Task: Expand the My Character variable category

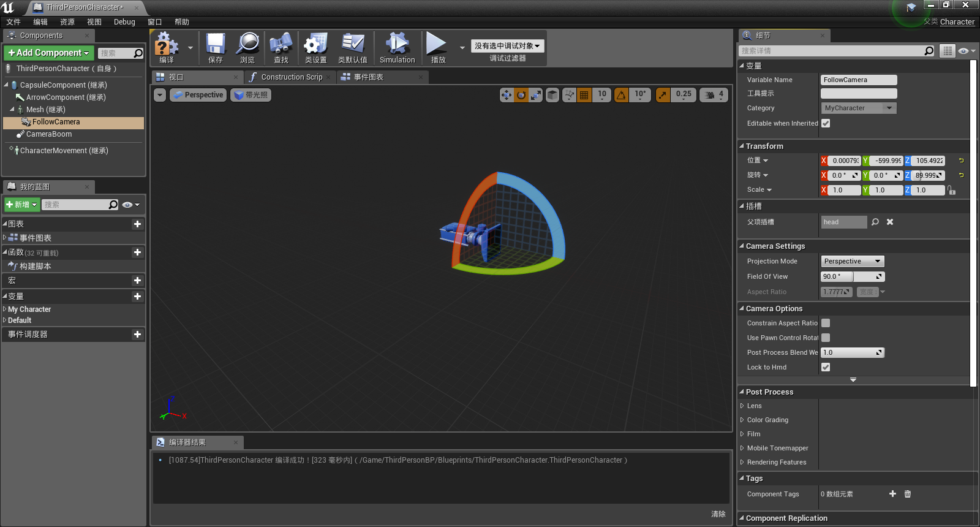Action: tap(5, 309)
